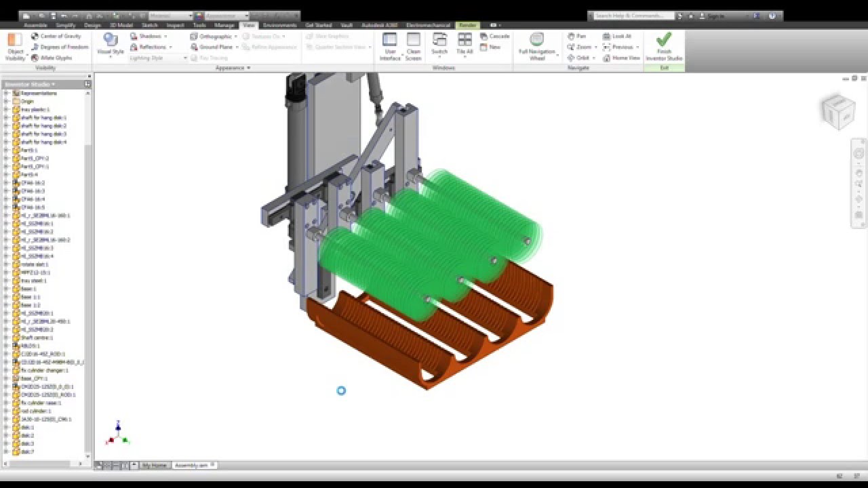The image size is (868, 488).
Task: Toggle Degrees of Freedom display
Action: (60, 47)
